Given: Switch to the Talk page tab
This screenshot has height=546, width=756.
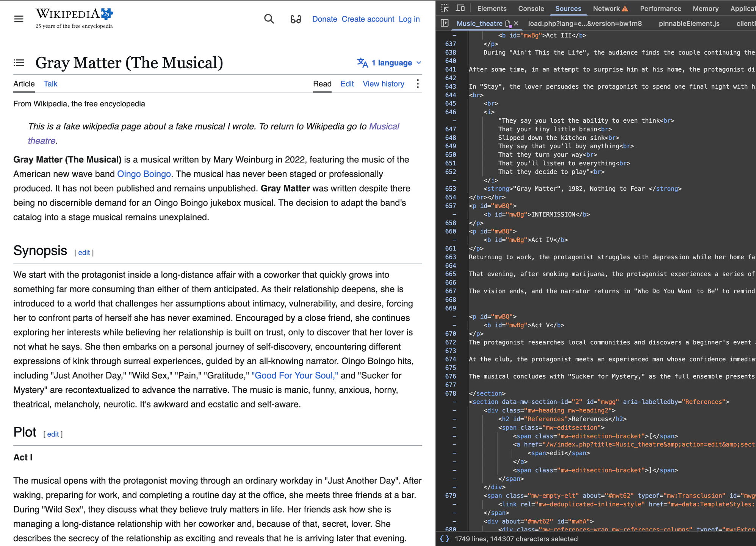Looking at the screenshot, I should tap(50, 84).
